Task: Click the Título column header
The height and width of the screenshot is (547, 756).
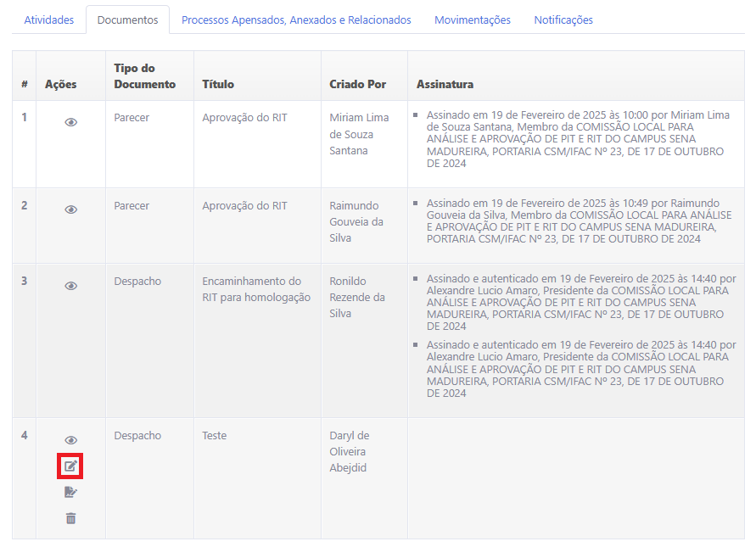Action: coord(218,84)
